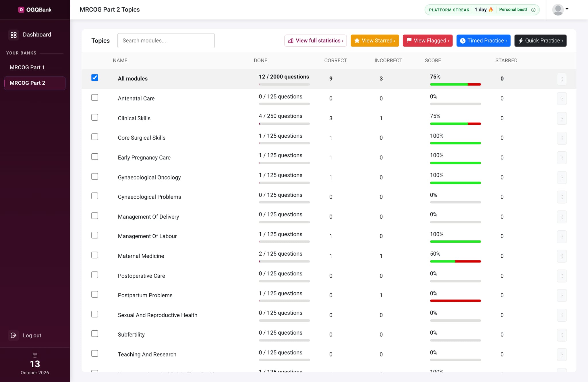Open kebab menu for Teaching And Research

(562, 355)
